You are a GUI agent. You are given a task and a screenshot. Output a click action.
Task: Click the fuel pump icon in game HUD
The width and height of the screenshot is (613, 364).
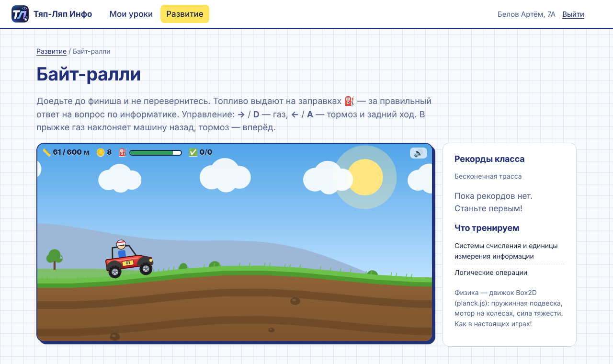click(123, 152)
